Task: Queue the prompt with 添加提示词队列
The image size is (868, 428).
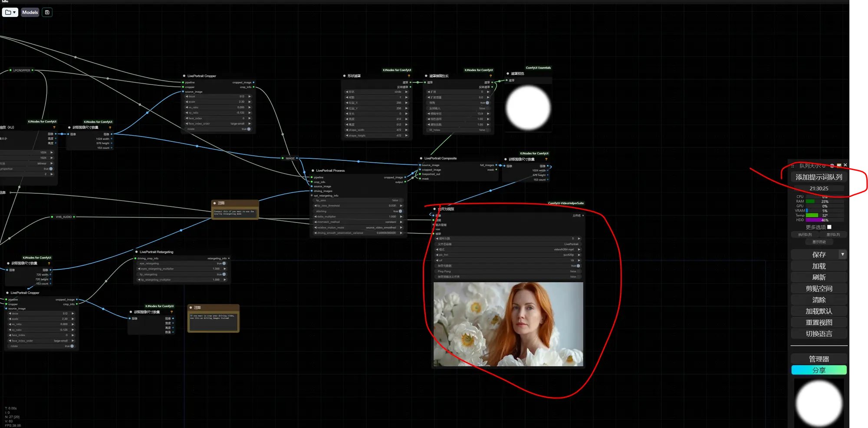Action: pos(819,177)
